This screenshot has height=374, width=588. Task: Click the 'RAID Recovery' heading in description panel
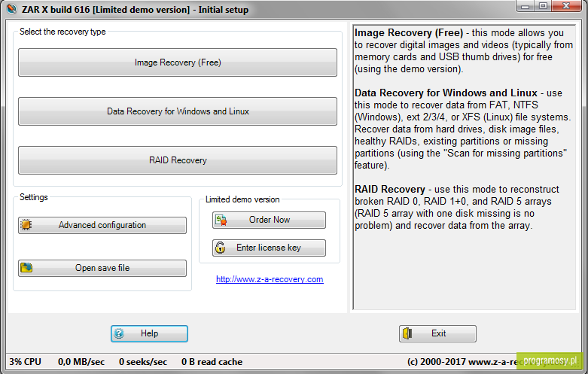click(x=390, y=189)
